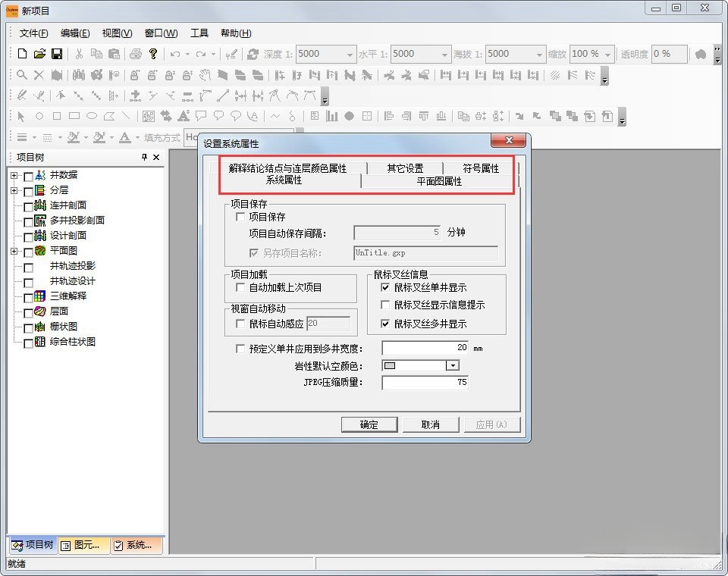Click the refresh icon before 深度
The width and height of the screenshot is (728, 576).
(x=253, y=54)
